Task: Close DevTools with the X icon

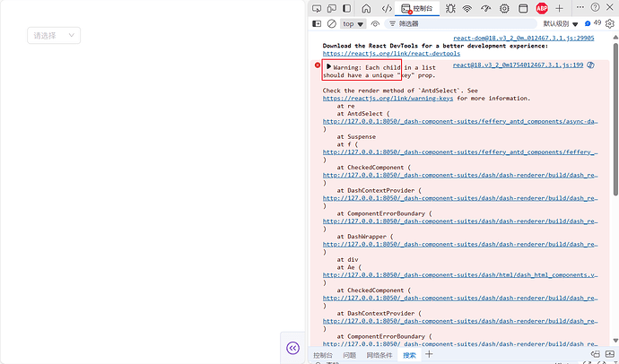Action: (609, 7)
